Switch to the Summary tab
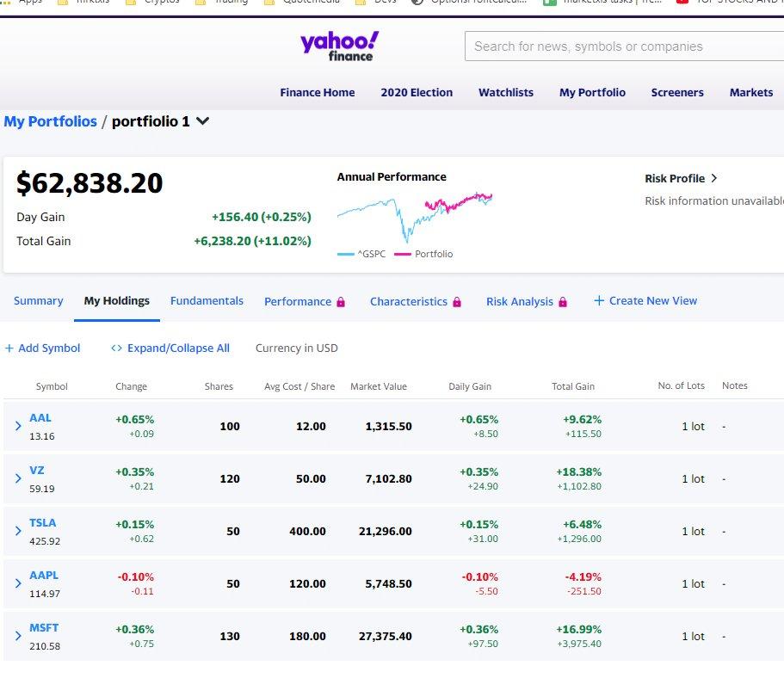 point(38,301)
